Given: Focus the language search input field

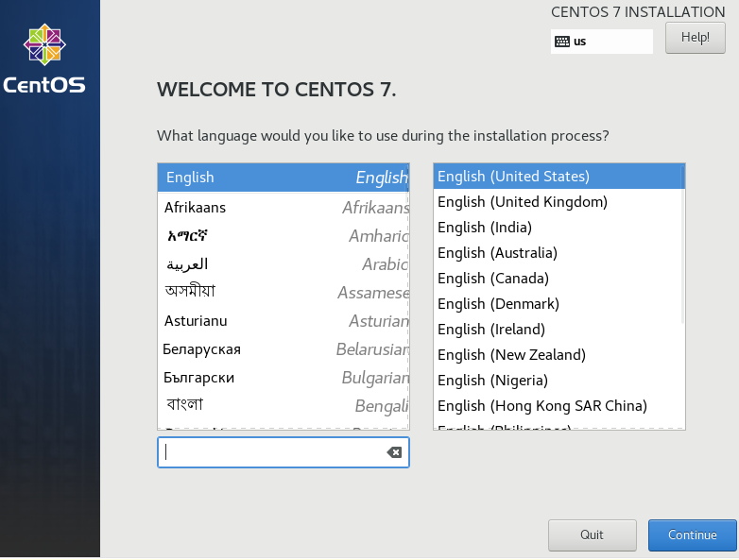Looking at the screenshot, I should click(274, 452).
